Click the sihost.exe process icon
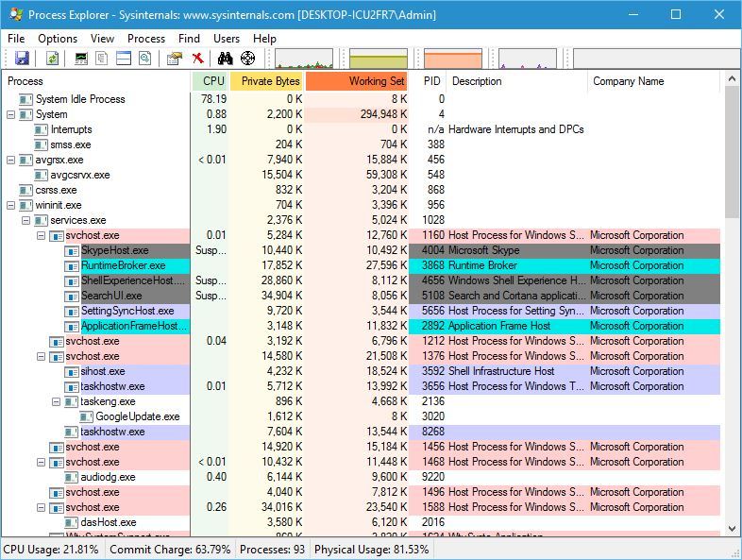The width and height of the screenshot is (742, 560). (x=72, y=371)
